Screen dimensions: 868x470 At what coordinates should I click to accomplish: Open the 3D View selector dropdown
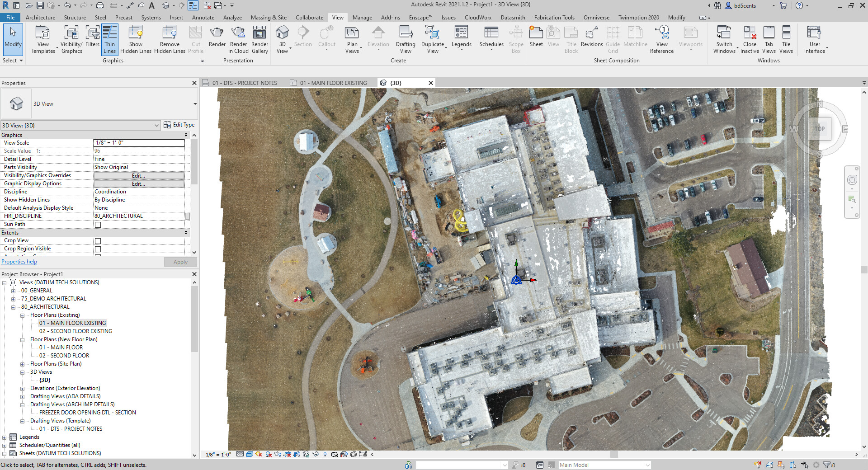157,125
